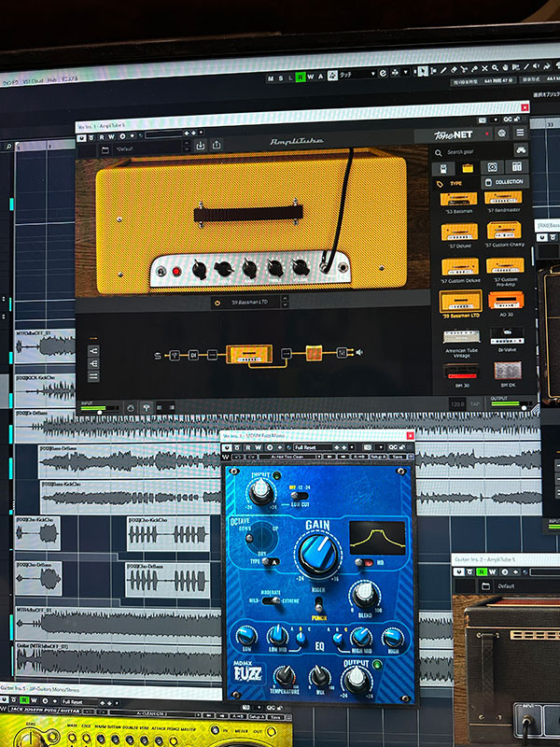Select the Split scissors tool in Cubase toolbar
The height and width of the screenshot is (747, 560).
pos(464,69)
